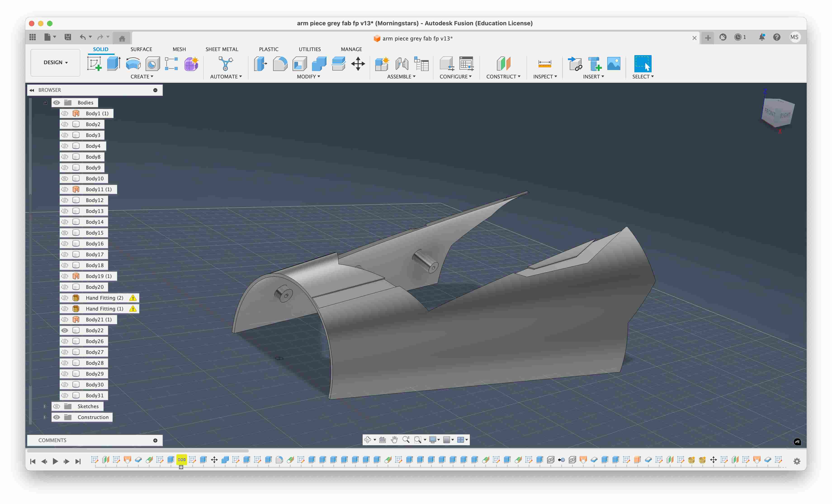Screen dimensions: 832x504
Task: Collapse the Bodies folder tree
Action: click(45, 103)
